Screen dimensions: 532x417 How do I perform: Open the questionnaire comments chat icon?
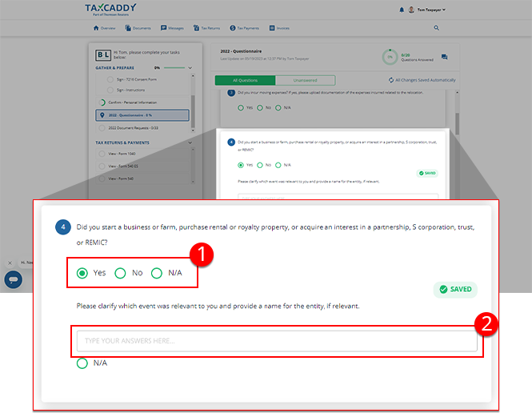tap(445, 57)
